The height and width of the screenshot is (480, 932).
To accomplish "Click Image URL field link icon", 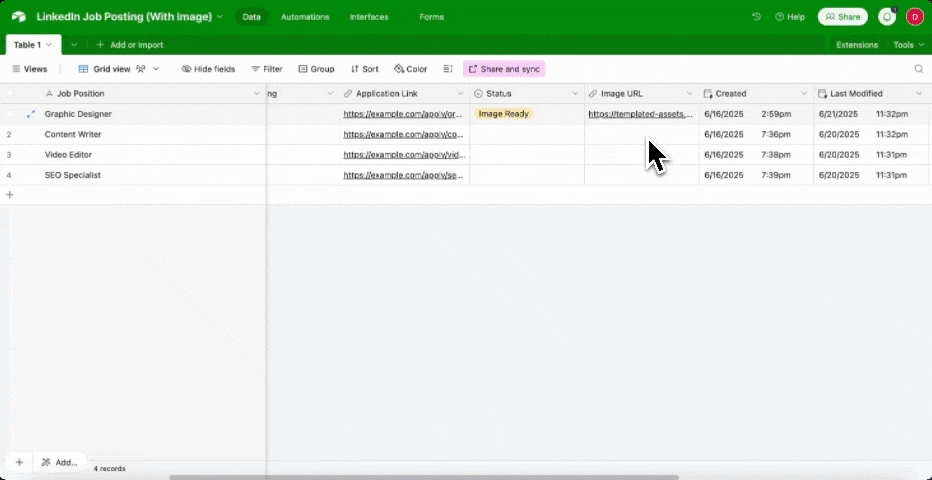I will click(x=593, y=94).
